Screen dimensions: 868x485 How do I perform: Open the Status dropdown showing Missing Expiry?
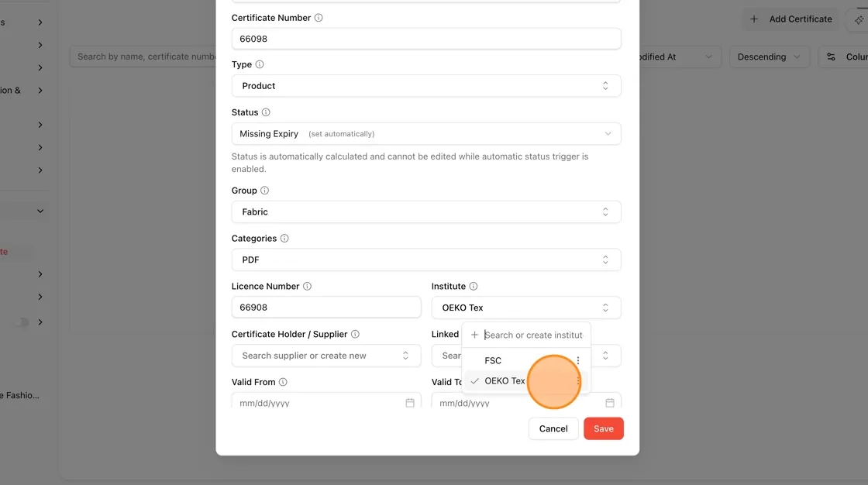(426, 134)
